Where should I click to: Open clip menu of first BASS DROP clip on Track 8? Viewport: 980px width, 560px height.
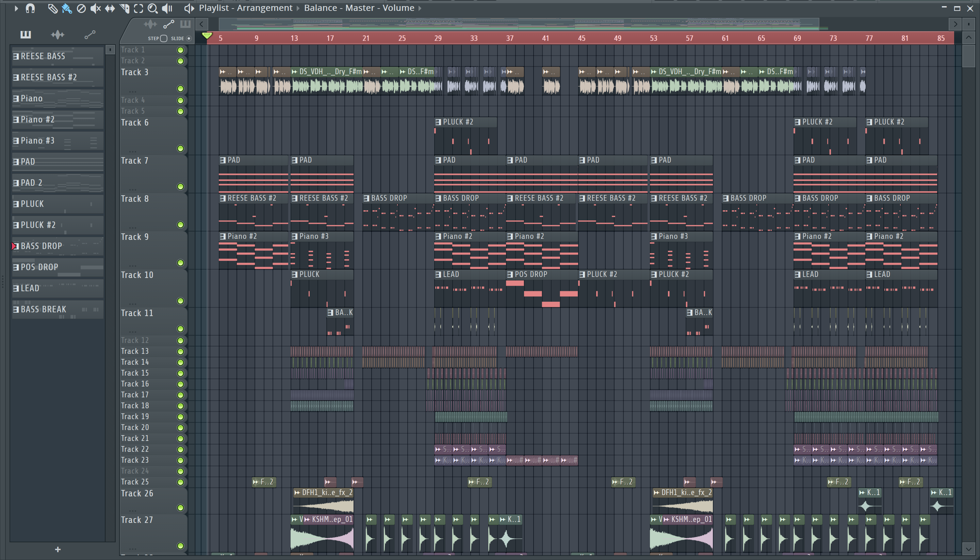point(366,198)
